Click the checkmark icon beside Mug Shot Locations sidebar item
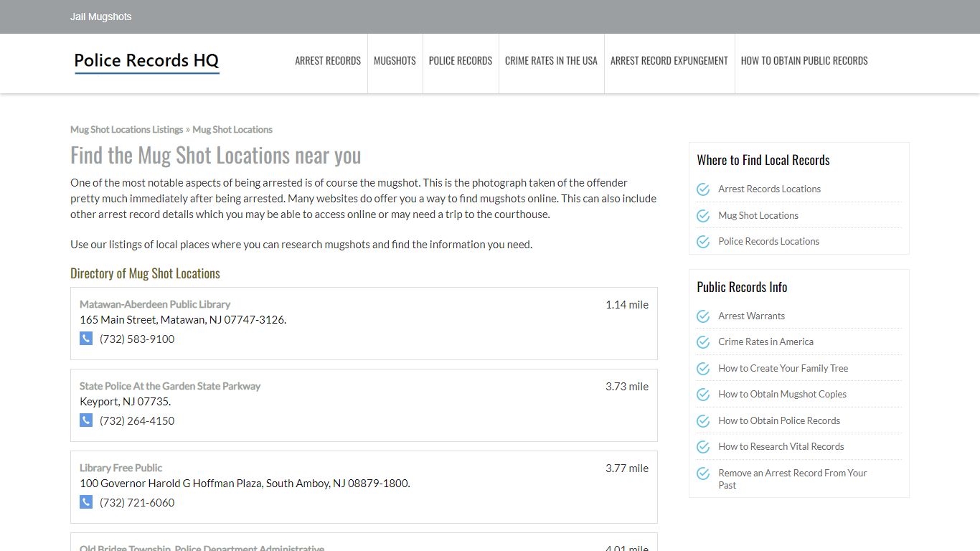This screenshot has width=980, height=551. pos(703,215)
